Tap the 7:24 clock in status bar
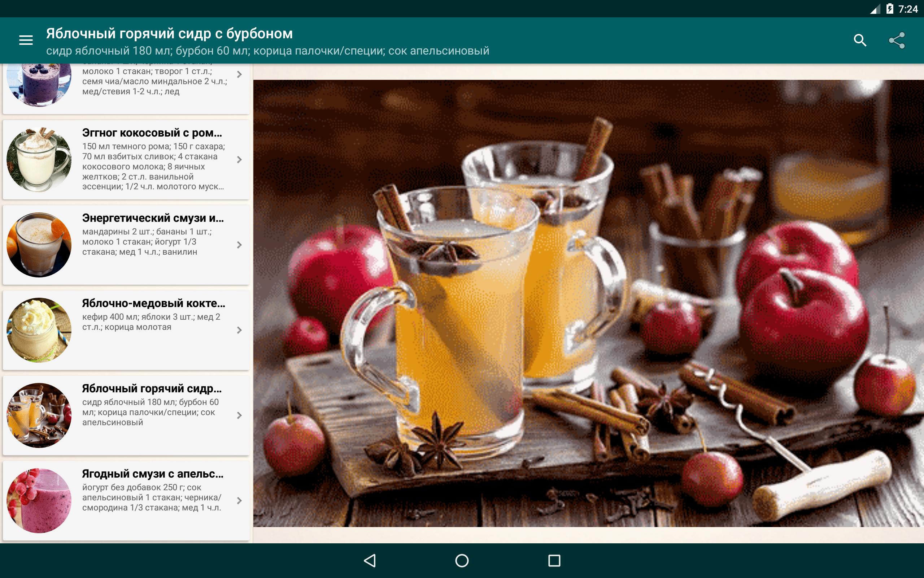 [908, 9]
